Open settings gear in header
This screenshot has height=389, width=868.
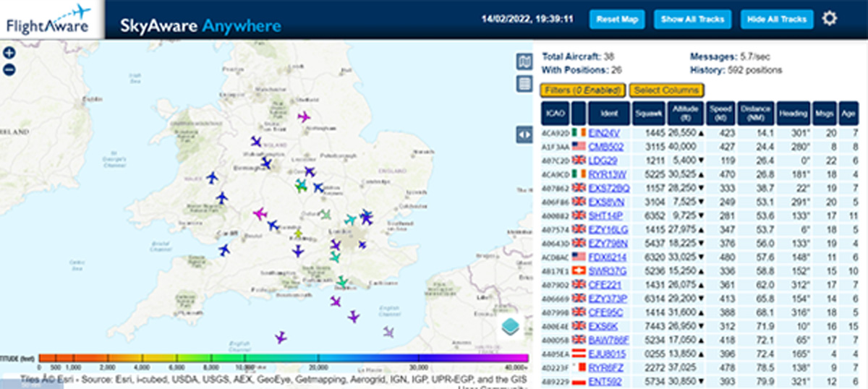coord(830,19)
